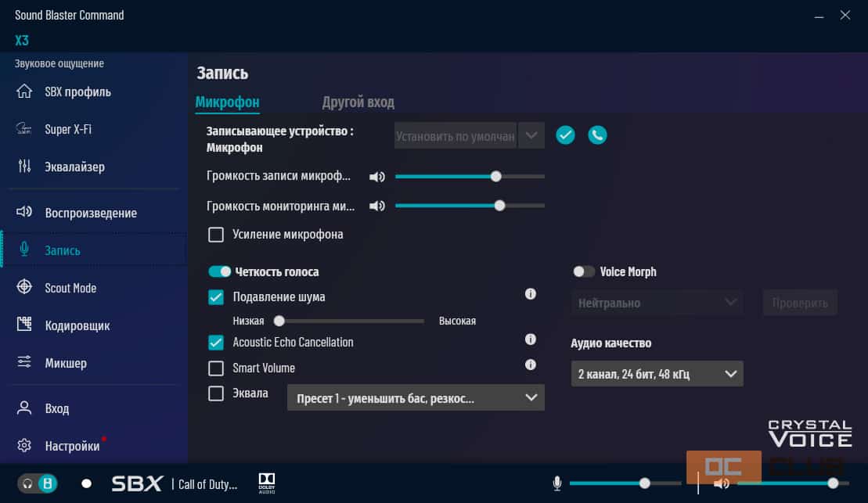Click the teal checkmark set-default icon

(x=565, y=135)
